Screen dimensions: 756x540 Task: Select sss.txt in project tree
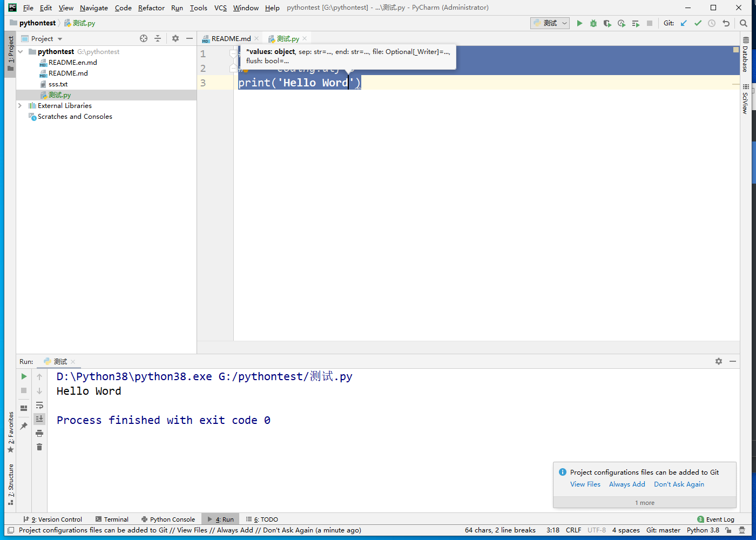click(x=58, y=84)
